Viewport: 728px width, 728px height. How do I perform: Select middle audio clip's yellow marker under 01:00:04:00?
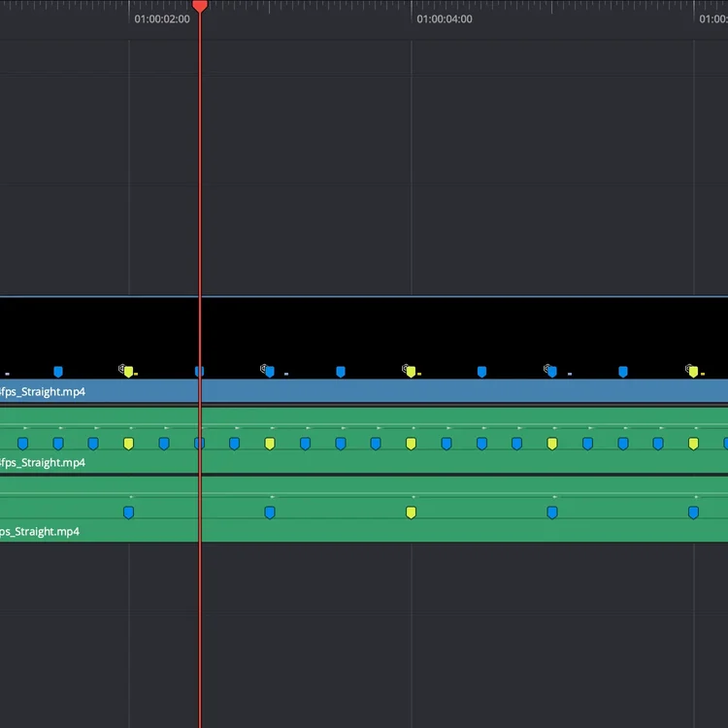point(411,444)
